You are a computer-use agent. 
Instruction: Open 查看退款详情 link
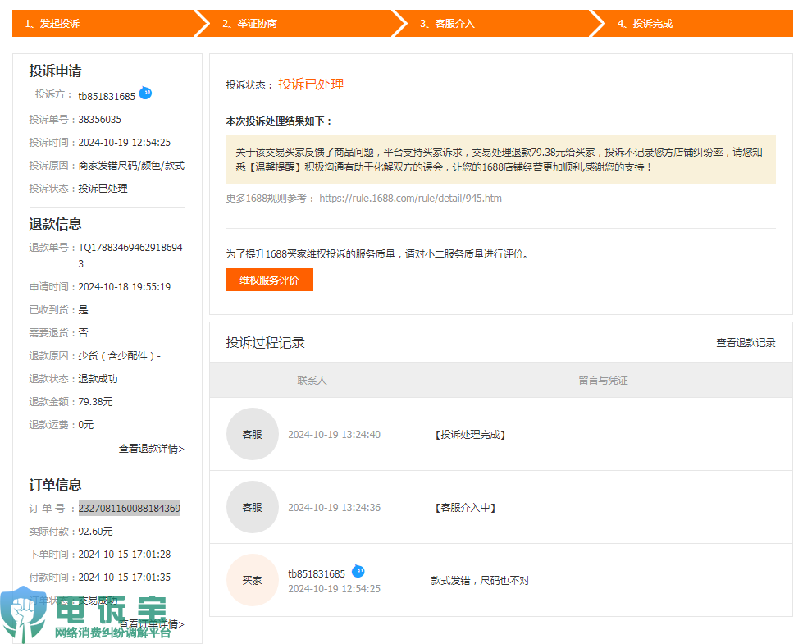click(151, 448)
